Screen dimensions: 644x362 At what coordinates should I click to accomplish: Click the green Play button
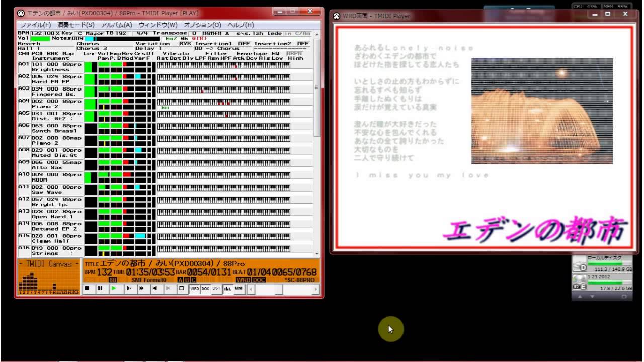114,289
